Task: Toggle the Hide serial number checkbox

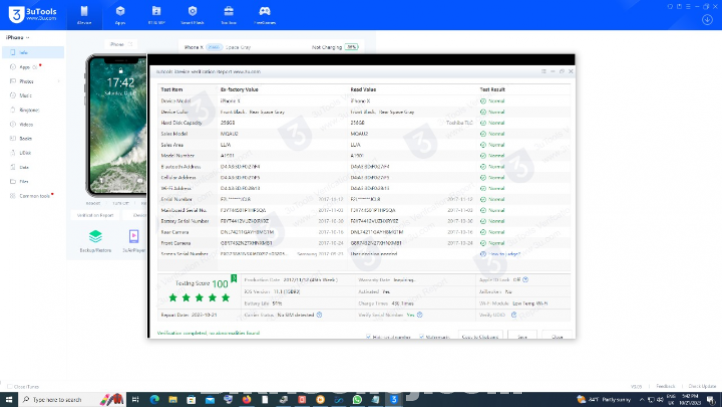Action: point(368,337)
